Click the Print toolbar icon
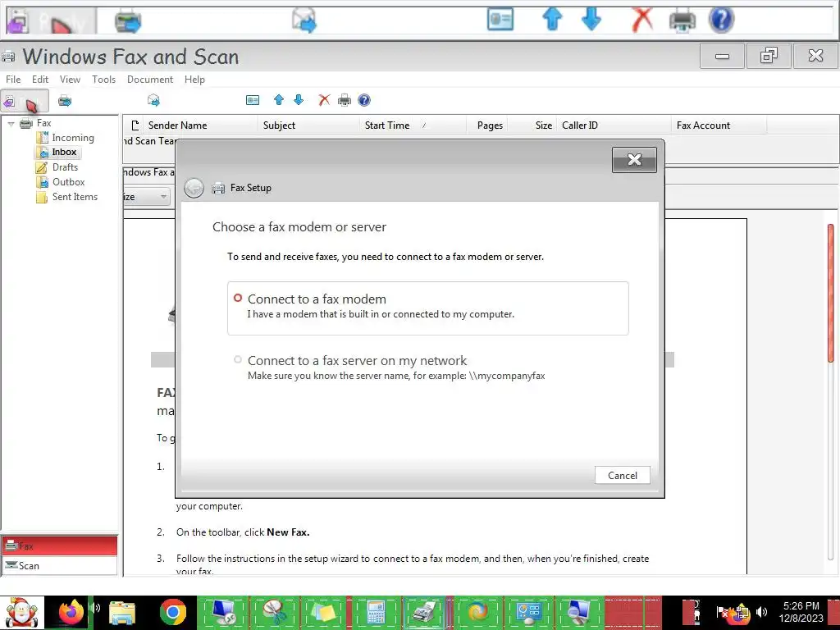 pos(345,100)
